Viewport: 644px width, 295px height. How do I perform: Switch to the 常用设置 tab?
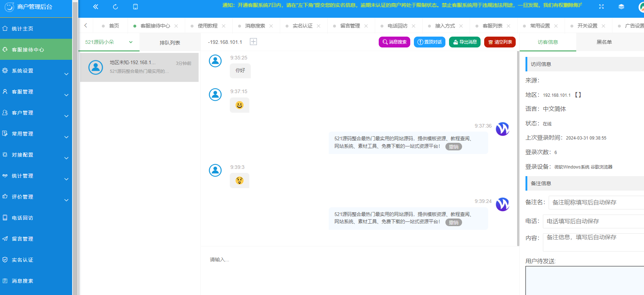coord(540,26)
